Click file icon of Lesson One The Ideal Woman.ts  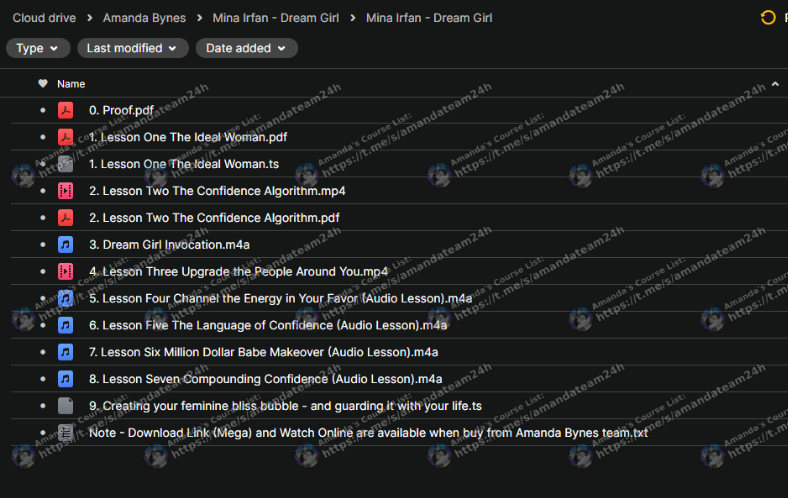coord(65,164)
